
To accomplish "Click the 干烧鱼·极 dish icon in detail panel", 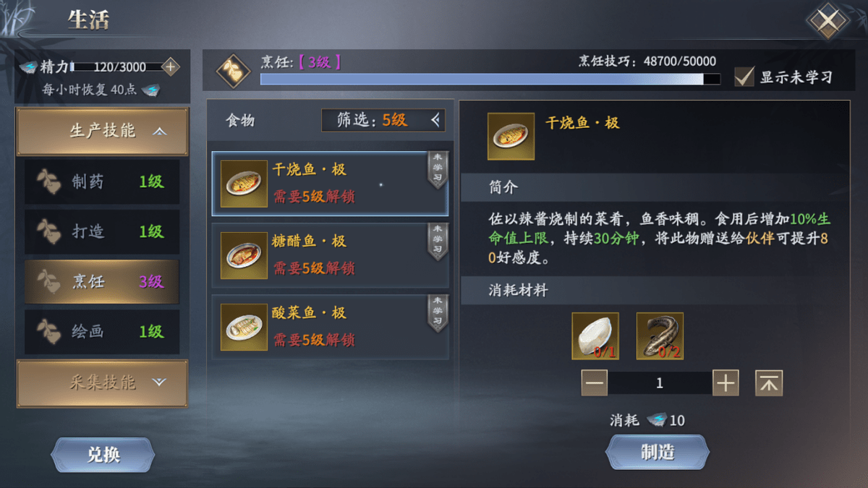I will pos(511,136).
